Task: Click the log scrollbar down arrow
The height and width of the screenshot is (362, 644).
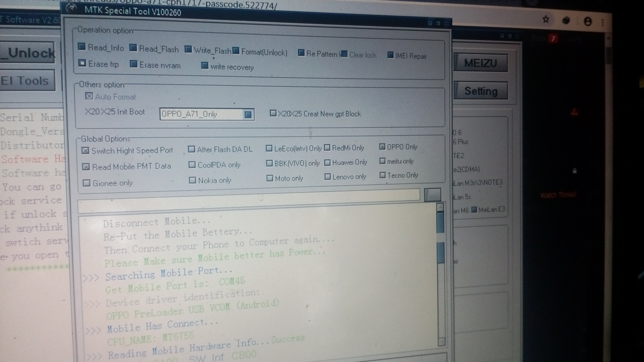Action: (442, 342)
